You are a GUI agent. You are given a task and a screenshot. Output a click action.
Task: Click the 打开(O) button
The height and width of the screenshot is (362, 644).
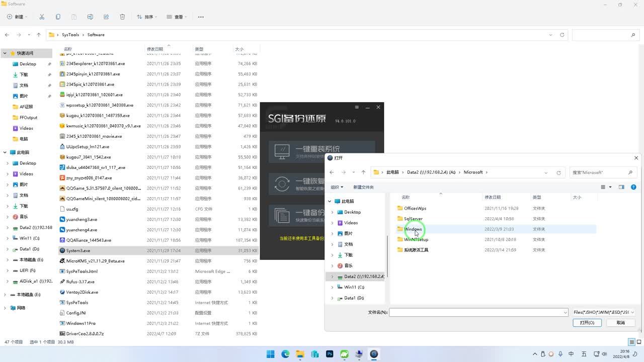[587, 323]
